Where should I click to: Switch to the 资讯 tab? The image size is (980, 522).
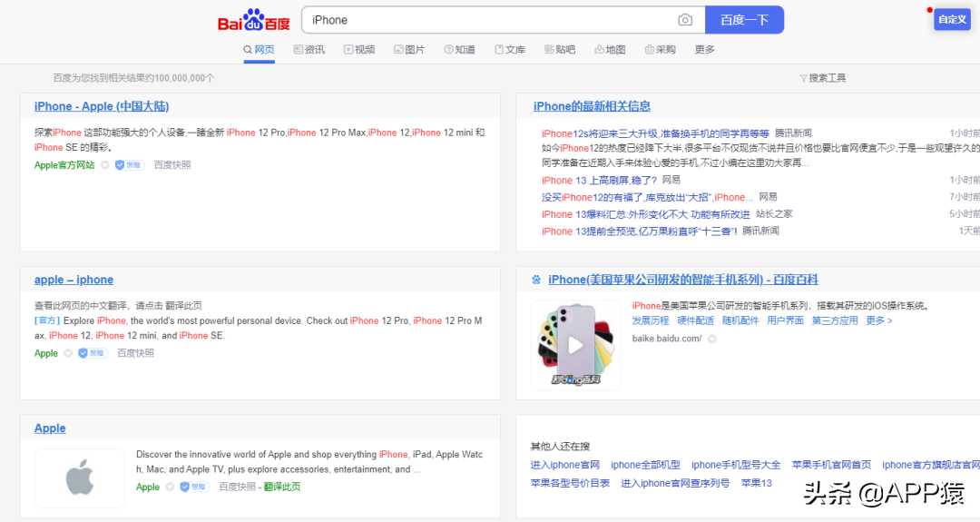309,49
